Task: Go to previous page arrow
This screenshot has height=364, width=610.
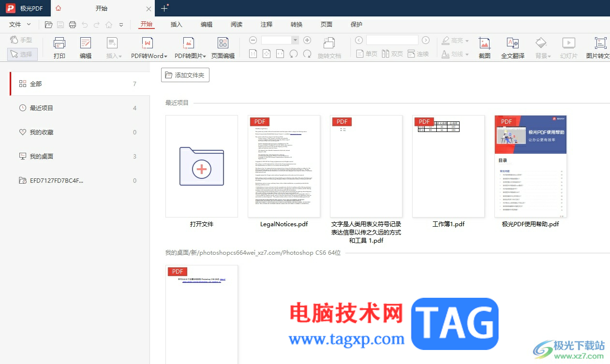Action: pos(358,40)
